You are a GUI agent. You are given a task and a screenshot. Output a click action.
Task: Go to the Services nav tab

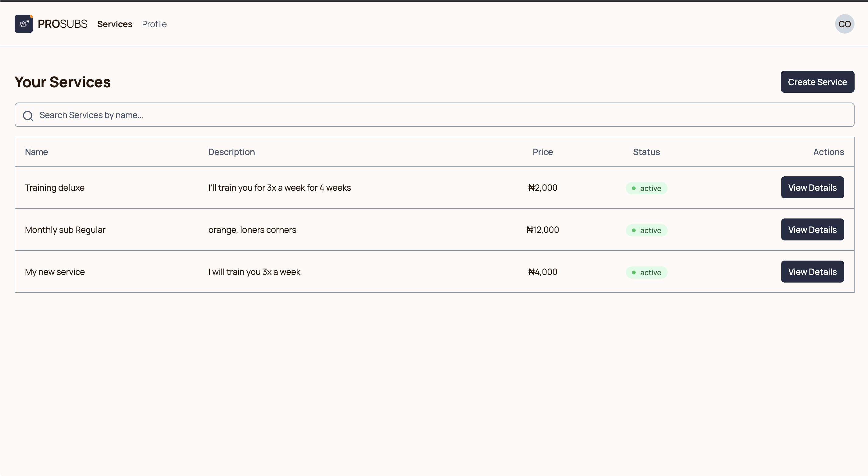point(115,24)
